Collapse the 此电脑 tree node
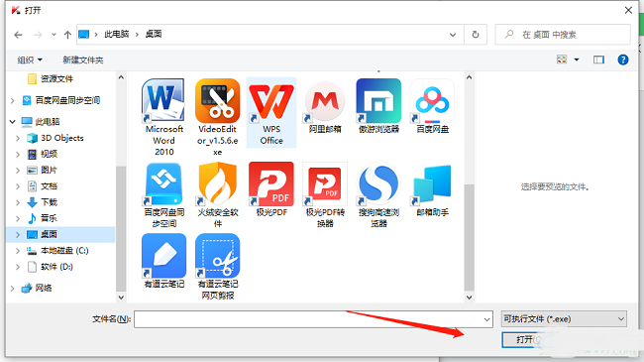The height and width of the screenshot is (362, 644). click(x=13, y=122)
